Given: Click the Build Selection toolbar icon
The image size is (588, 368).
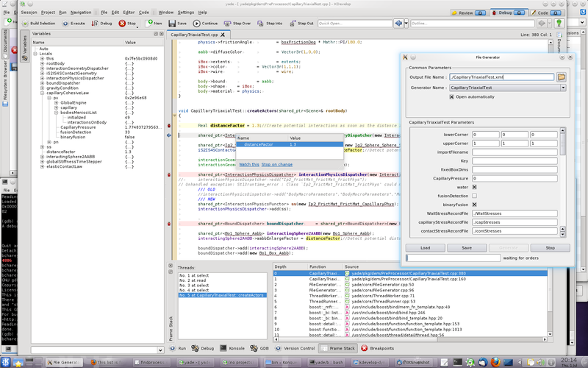Looking at the screenshot, I should [x=26, y=24].
